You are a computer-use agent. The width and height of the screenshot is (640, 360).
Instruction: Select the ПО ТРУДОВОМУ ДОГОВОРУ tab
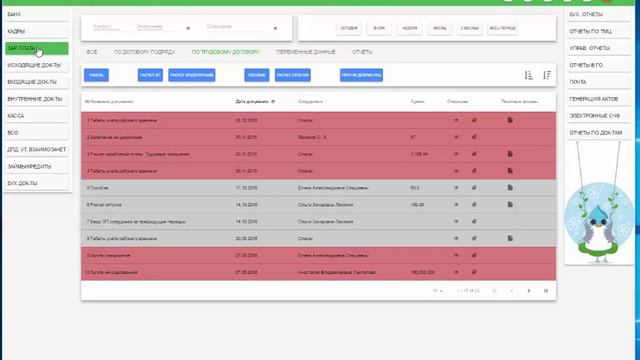226,52
